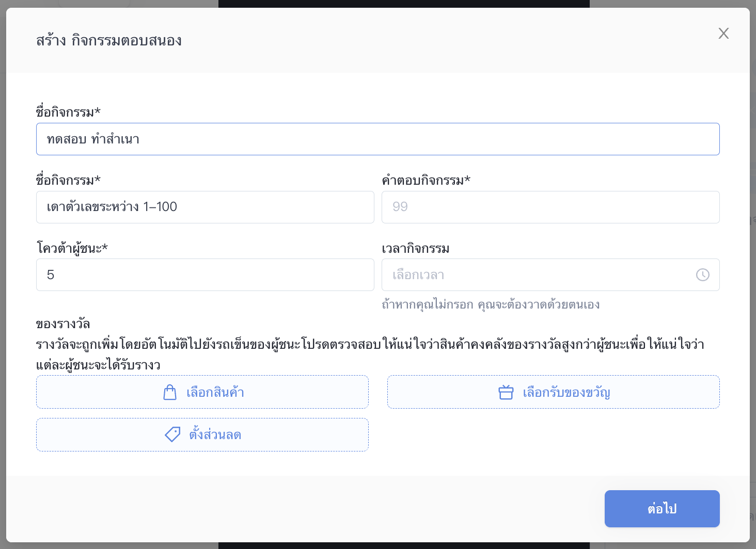This screenshot has width=756, height=549.
Task: Click the activity name field containing ทดสอบ ทำสำเนา
Action: 378,139
